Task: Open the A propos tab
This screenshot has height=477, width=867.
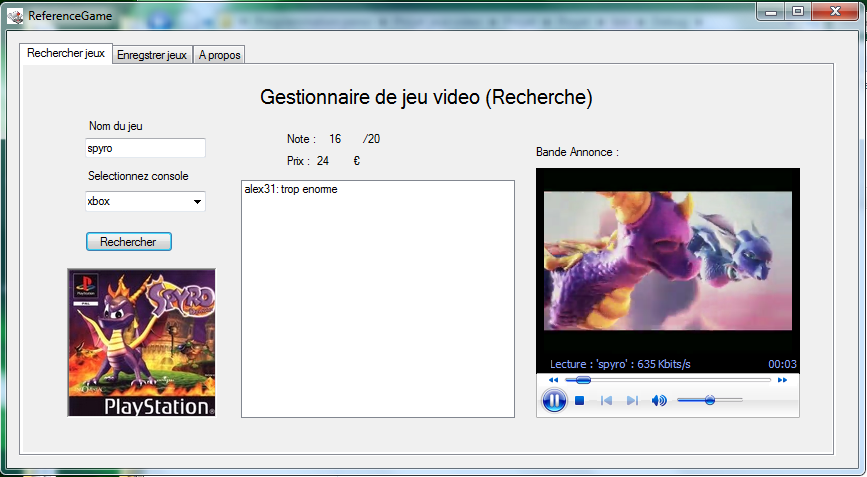Action: 220,55
